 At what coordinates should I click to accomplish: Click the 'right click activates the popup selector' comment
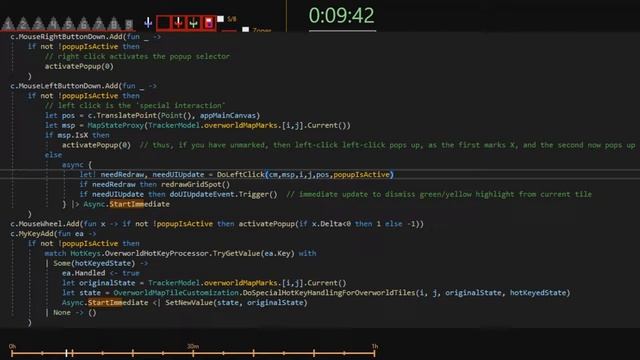pyautogui.click(x=138, y=56)
